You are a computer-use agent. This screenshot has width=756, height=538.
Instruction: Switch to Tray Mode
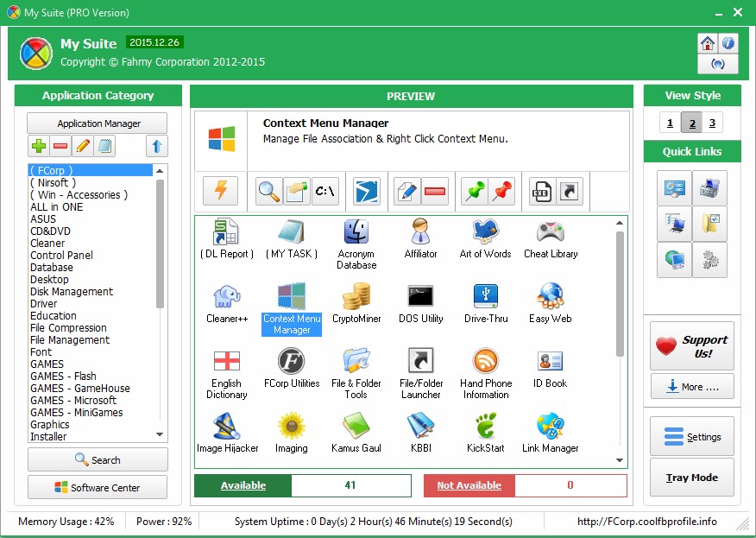click(x=692, y=478)
